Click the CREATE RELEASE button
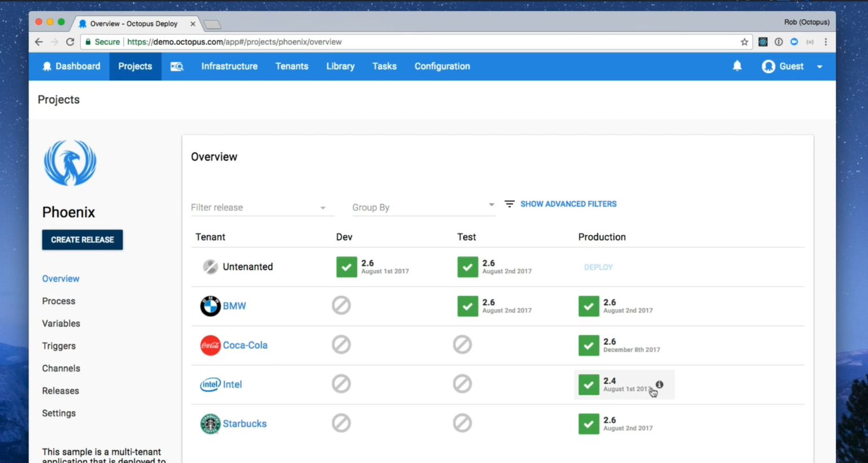Viewport: 868px width, 463px height. pyautogui.click(x=83, y=240)
